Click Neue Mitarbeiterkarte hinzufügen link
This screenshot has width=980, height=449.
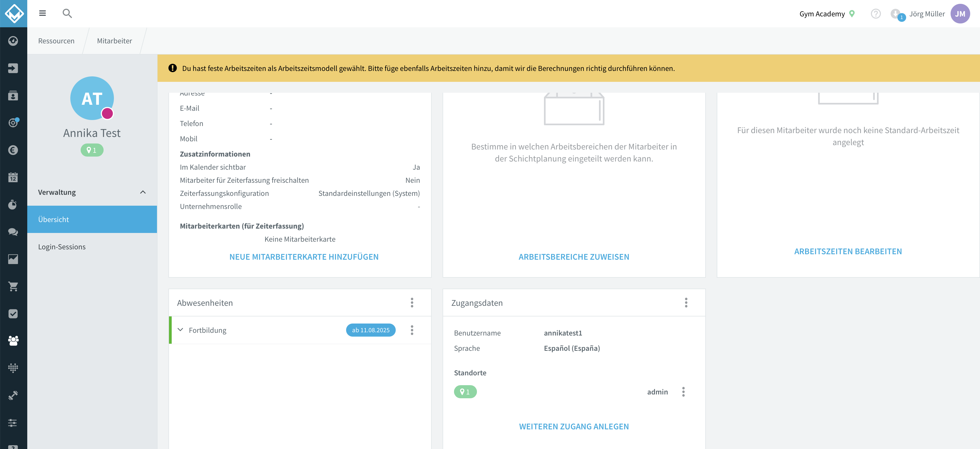[x=304, y=257]
